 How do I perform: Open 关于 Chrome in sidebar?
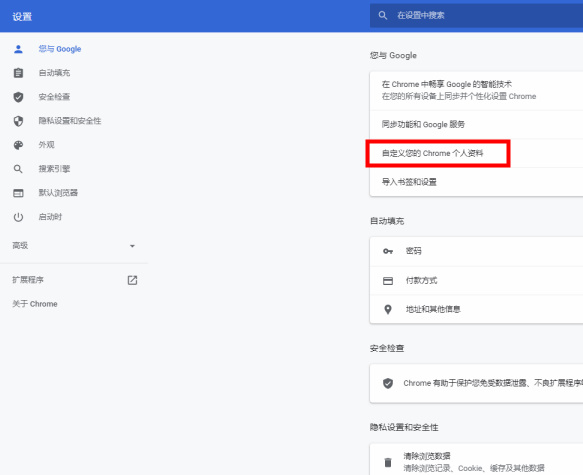(35, 304)
